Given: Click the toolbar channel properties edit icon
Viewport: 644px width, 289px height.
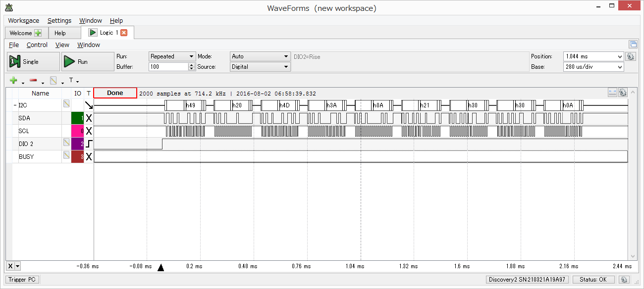Looking at the screenshot, I should (x=54, y=80).
